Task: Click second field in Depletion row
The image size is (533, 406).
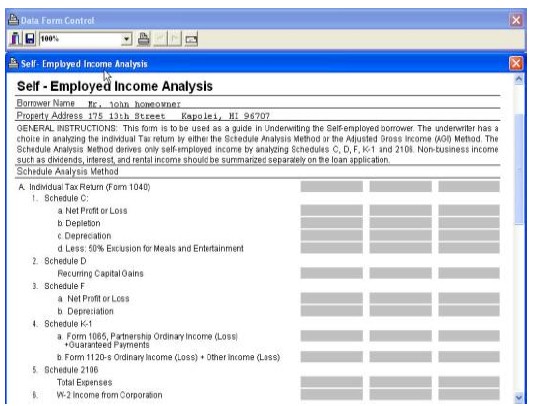Action: click(400, 223)
